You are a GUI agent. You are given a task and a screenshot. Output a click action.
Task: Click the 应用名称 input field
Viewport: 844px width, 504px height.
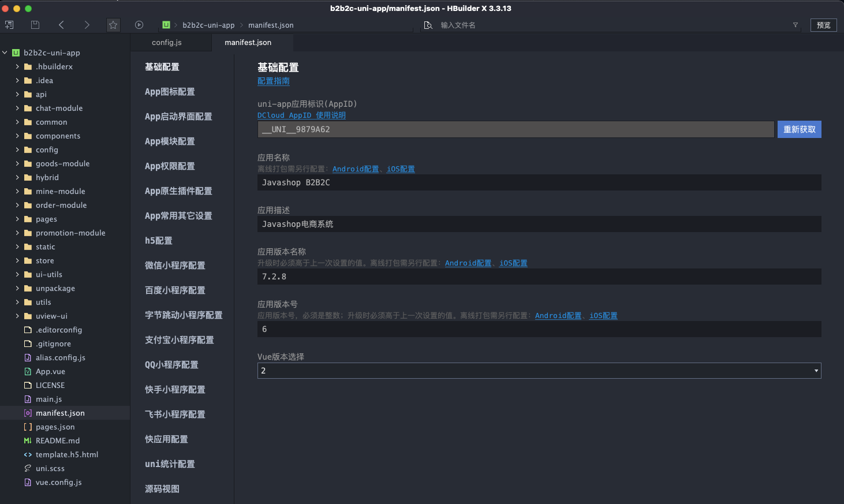click(x=539, y=182)
